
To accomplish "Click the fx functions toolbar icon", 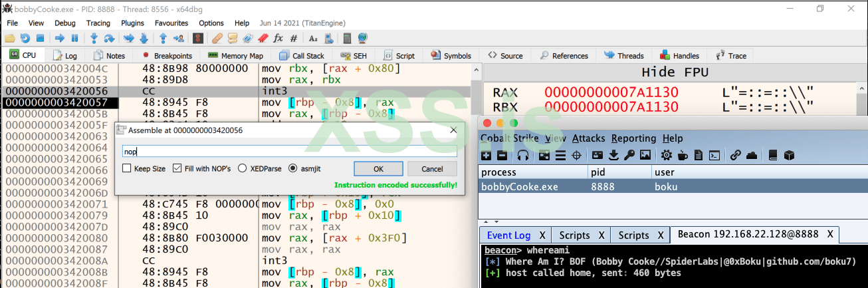I will [x=278, y=38].
